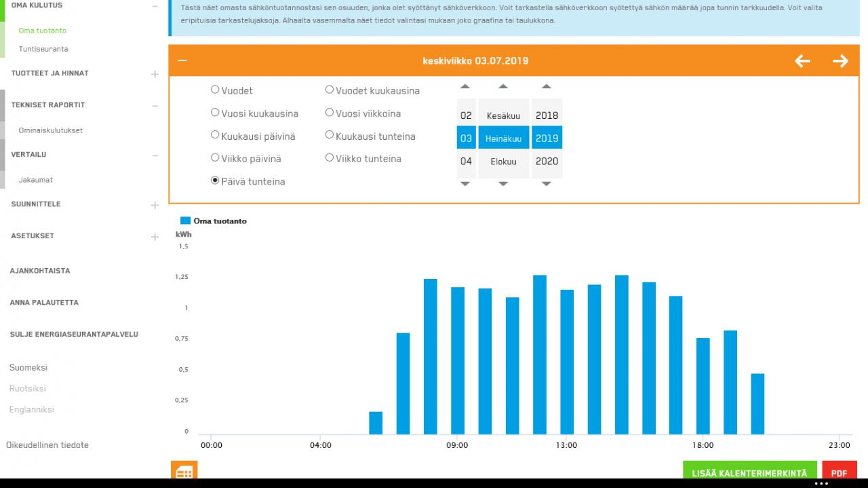The width and height of the screenshot is (868, 488).
Task: Open Jakaumat menu item
Action: click(36, 180)
